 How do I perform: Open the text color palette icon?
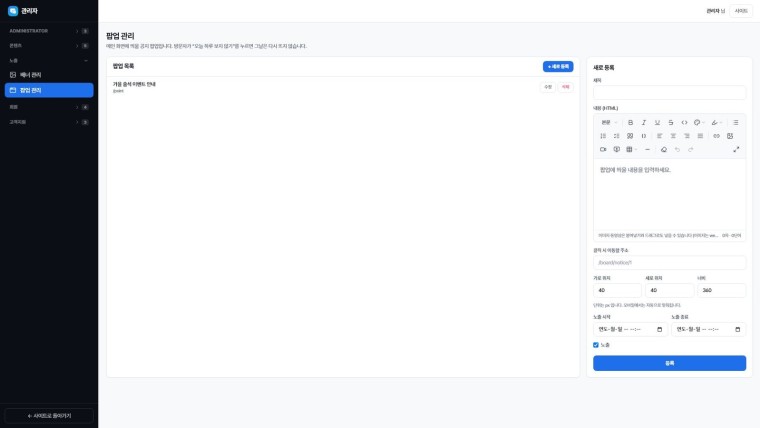click(x=699, y=123)
